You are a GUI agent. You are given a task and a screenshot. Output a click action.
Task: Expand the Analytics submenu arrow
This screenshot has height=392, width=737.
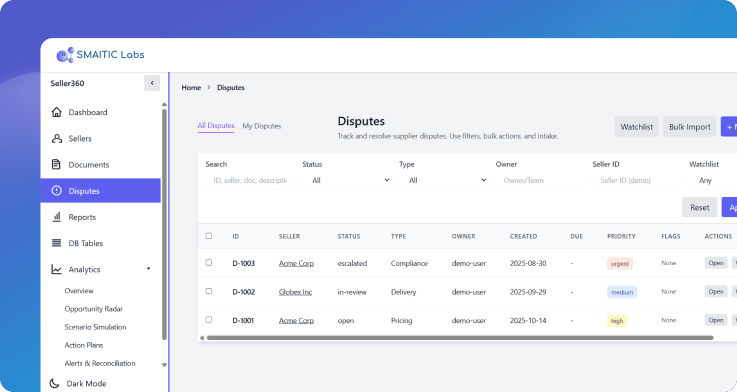[149, 269]
